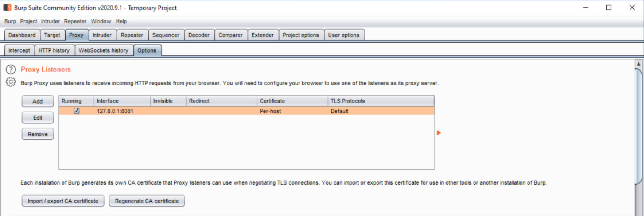The height and width of the screenshot is (216, 644).
Task: Open Proxy Listeners gear settings icon
Action: pyautogui.click(x=11, y=82)
